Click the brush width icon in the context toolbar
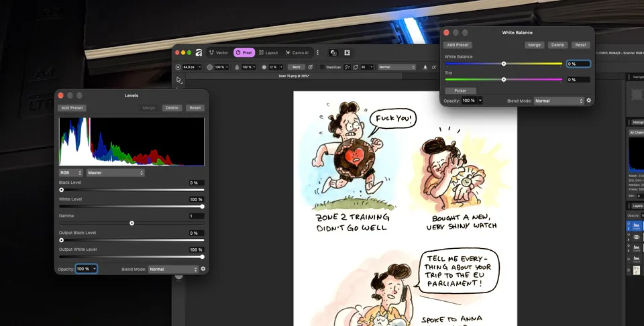 (x=178, y=67)
